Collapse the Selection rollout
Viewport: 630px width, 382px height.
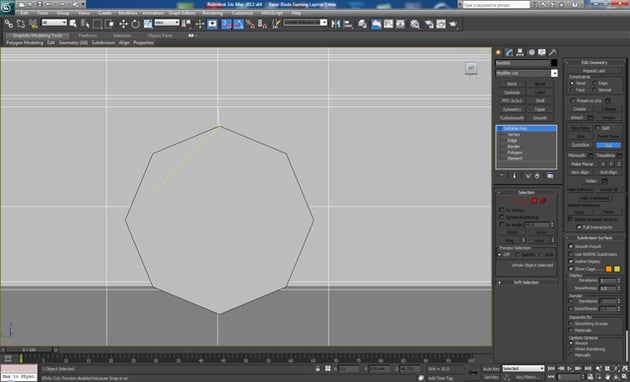(x=526, y=192)
